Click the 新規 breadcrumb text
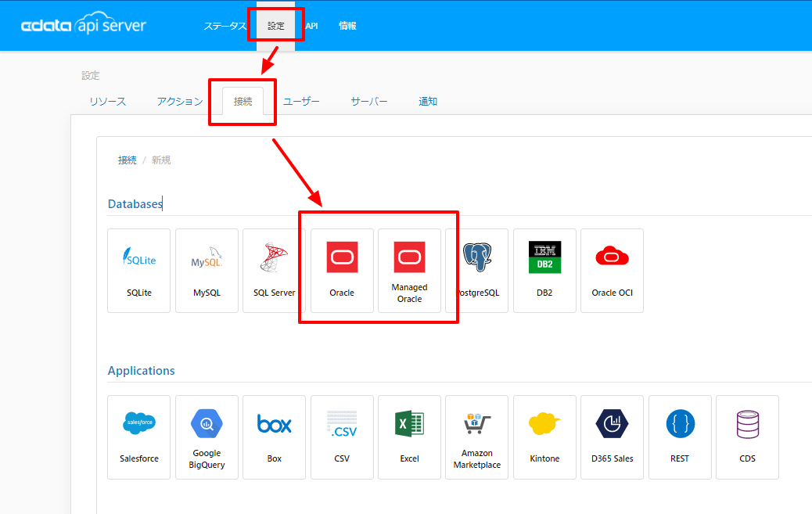Screen dimensions: 812x514 click(161, 160)
